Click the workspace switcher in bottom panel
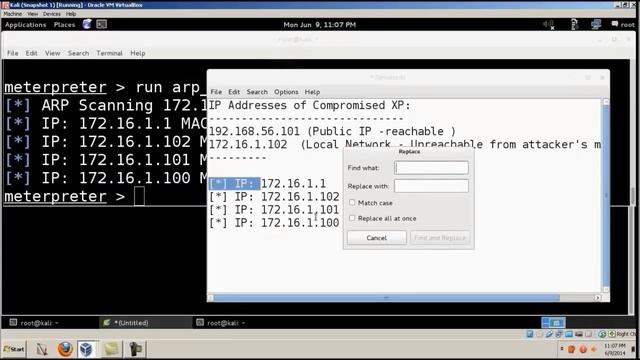This screenshot has width=640, height=360. (x=553, y=322)
